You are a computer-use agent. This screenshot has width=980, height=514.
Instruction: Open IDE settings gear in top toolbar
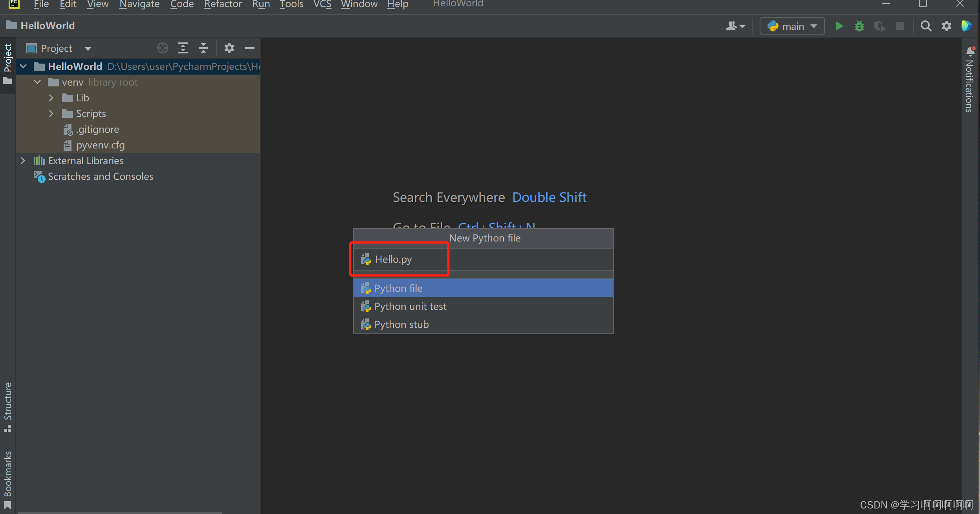click(x=947, y=26)
